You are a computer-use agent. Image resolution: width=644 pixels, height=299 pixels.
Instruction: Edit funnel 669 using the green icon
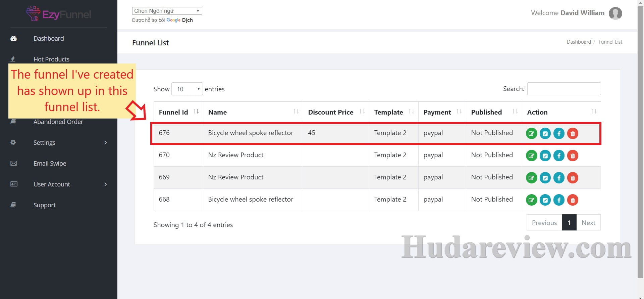531,178
